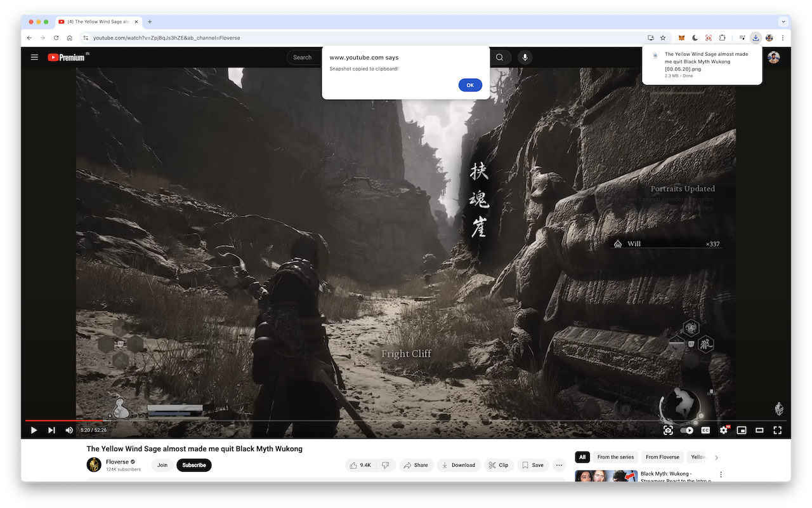Play the paused video
This screenshot has height=508, width=812.
pyautogui.click(x=34, y=430)
